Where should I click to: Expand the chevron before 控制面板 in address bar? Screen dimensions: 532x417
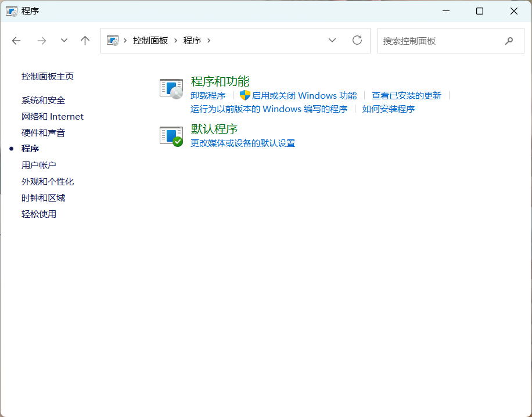point(125,41)
